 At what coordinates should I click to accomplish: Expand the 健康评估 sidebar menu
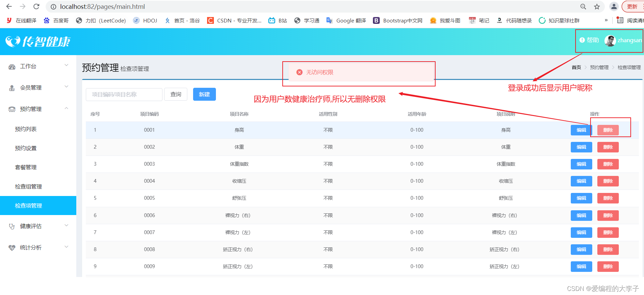point(38,226)
